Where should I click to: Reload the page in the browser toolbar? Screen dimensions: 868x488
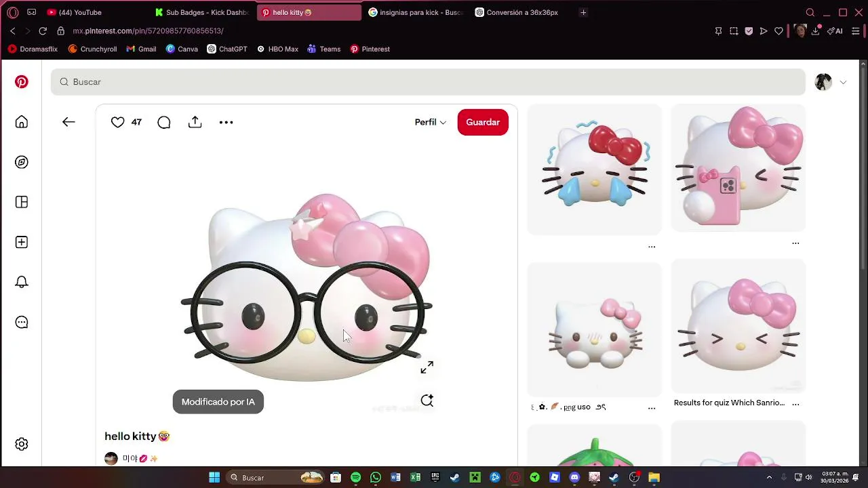(43, 30)
